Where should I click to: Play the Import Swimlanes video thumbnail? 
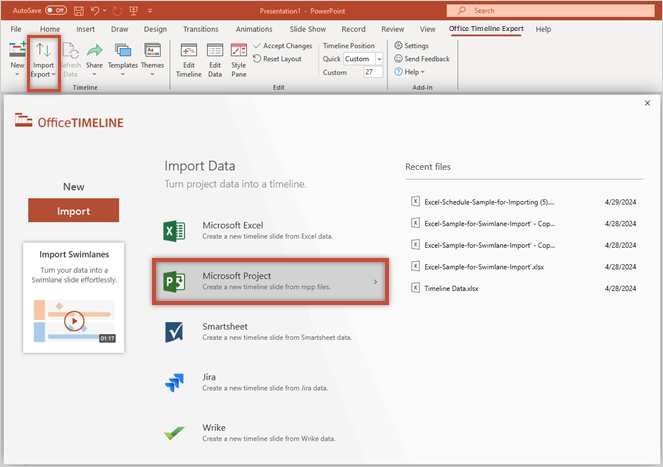(74, 321)
